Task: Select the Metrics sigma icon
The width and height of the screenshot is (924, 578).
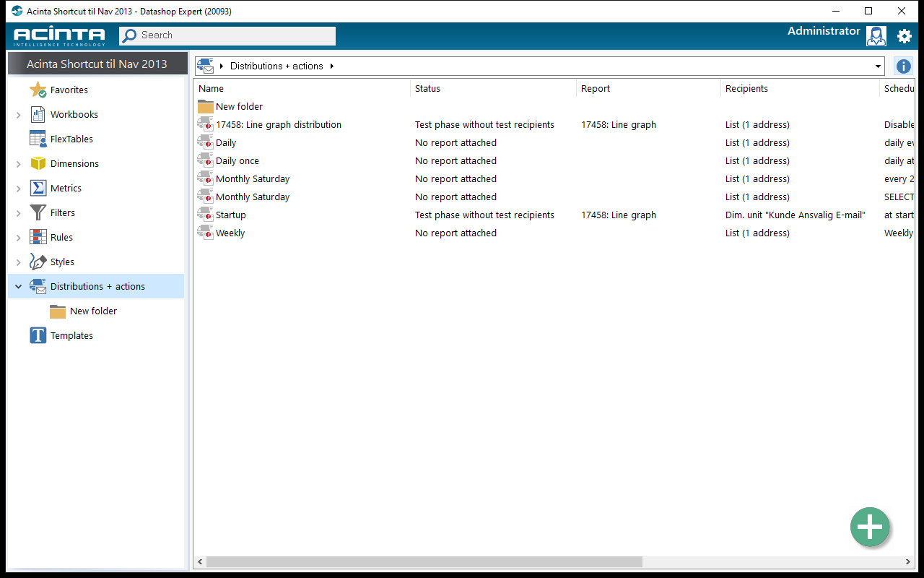Action: point(38,189)
